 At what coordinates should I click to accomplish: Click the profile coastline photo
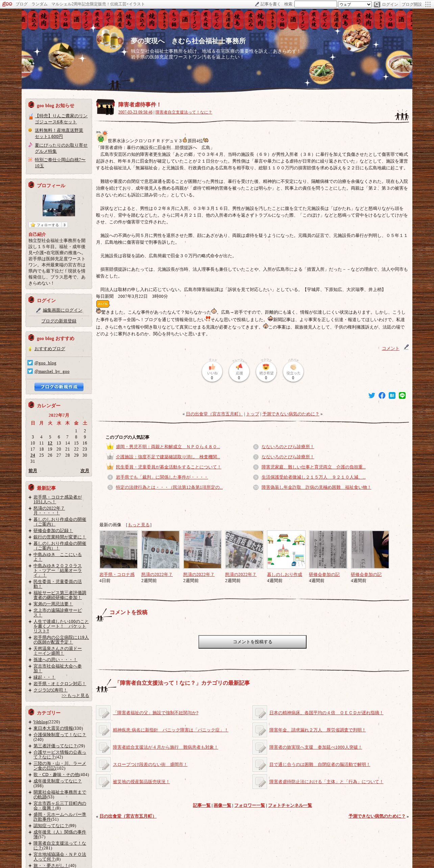tap(59, 205)
